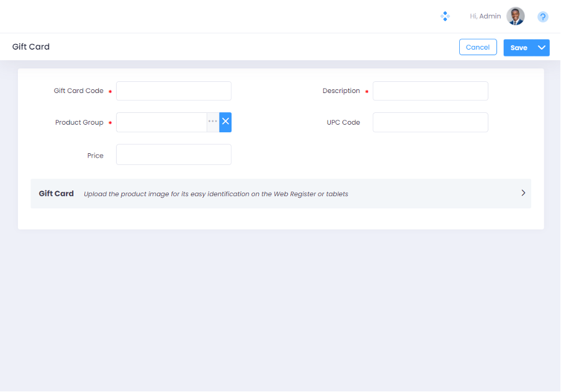
Task: Click the Product Group field label
Action: point(79,123)
